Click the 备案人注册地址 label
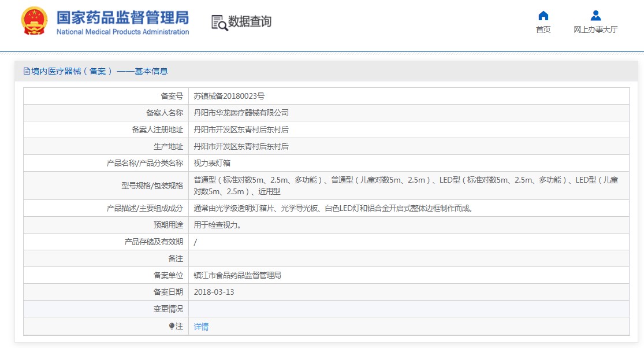Image resolution: width=644 pixels, height=348 pixels. point(157,130)
